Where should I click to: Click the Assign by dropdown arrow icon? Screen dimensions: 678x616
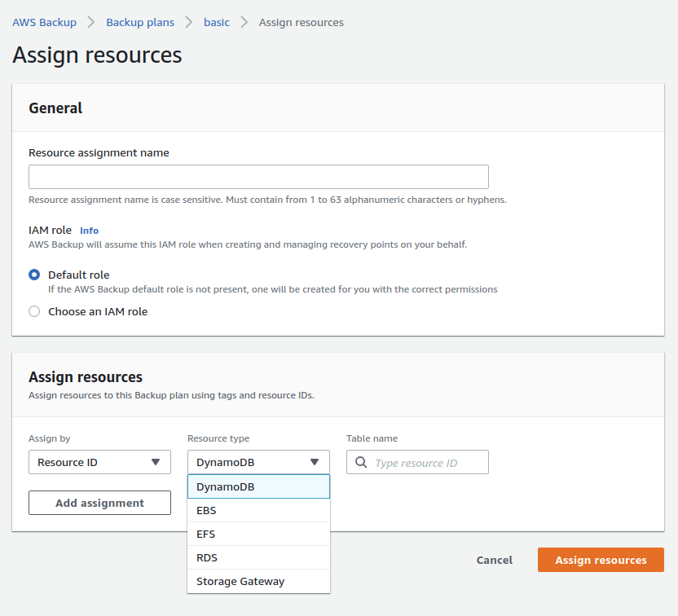[x=156, y=462]
